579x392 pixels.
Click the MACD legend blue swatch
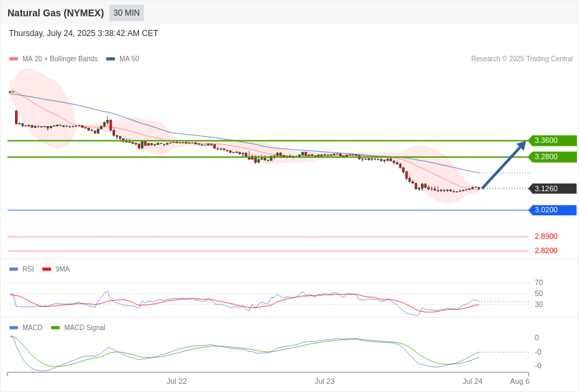click(14, 327)
